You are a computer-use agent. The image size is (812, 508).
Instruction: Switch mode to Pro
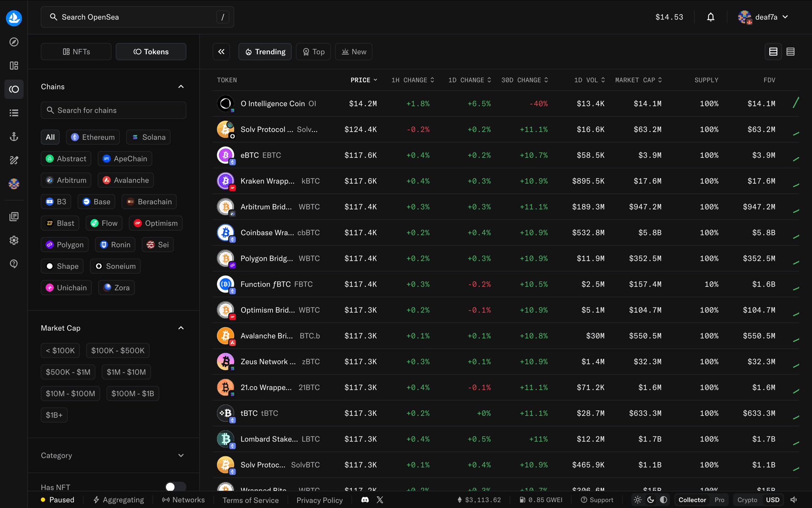point(719,500)
